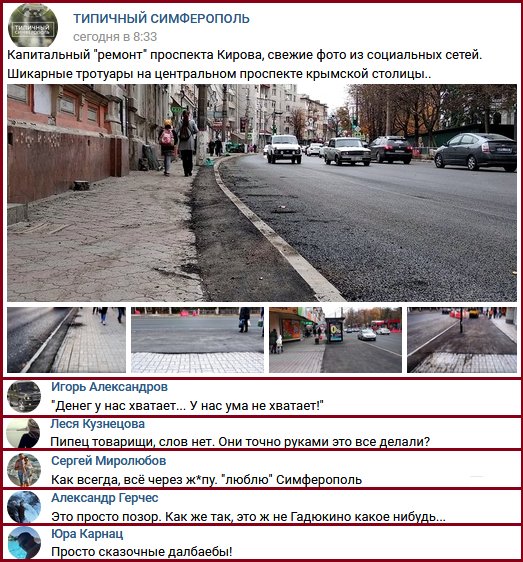Screen dimensions: 523x562
Task: Click comment text Это просто позор
Action: (x=248, y=517)
